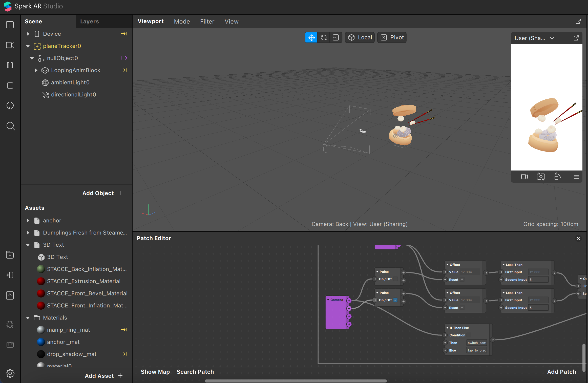The height and width of the screenshot is (383, 588).
Task: Select the Move manipulator tool
Action: [311, 38]
